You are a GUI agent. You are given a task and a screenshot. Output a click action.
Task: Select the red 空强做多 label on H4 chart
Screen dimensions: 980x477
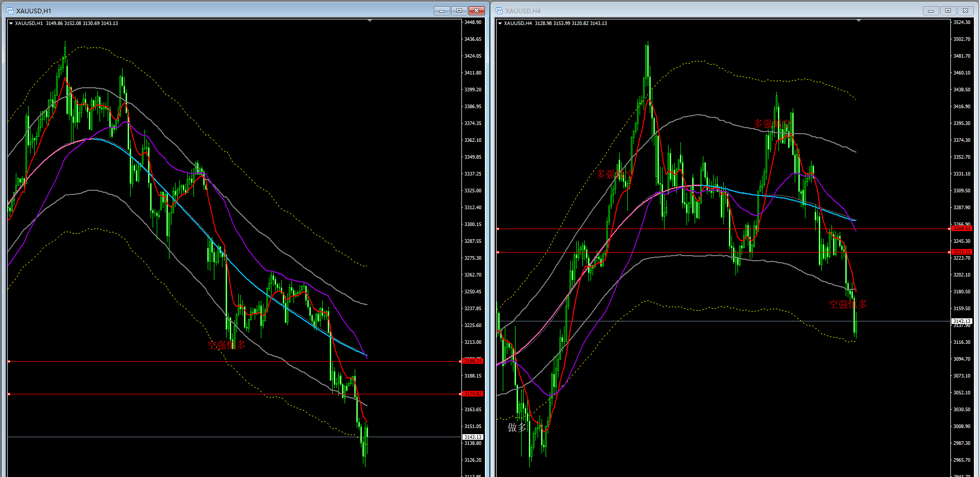(x=848, y=304)
